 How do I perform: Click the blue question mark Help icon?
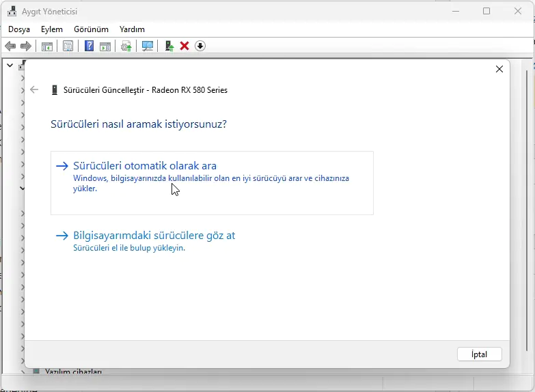tap(89, 46)
